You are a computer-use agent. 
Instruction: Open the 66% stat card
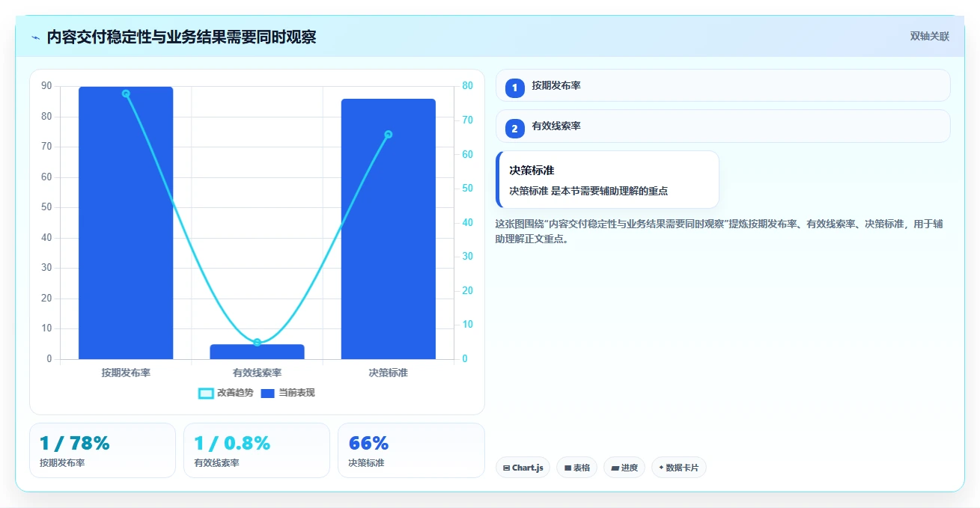pos(411,450)
